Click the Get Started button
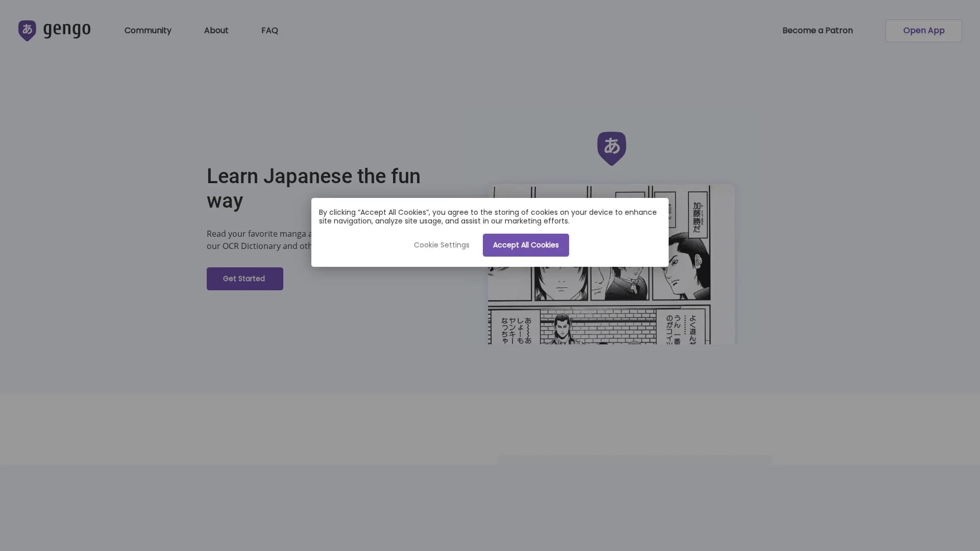This screenshot has height=551, width=980. [x=244, y=279]
